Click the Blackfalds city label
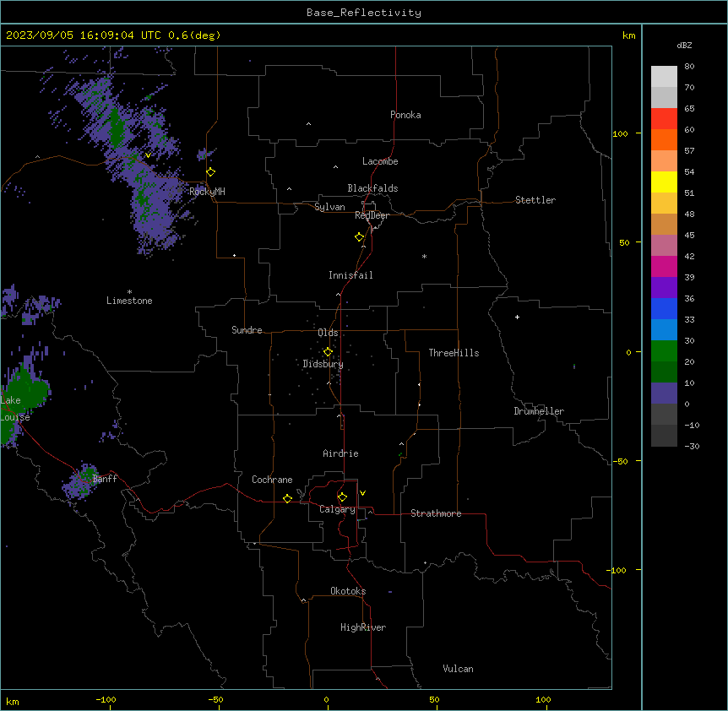The height and width of the screenshot is (711, 728). (x=372, y=188)
